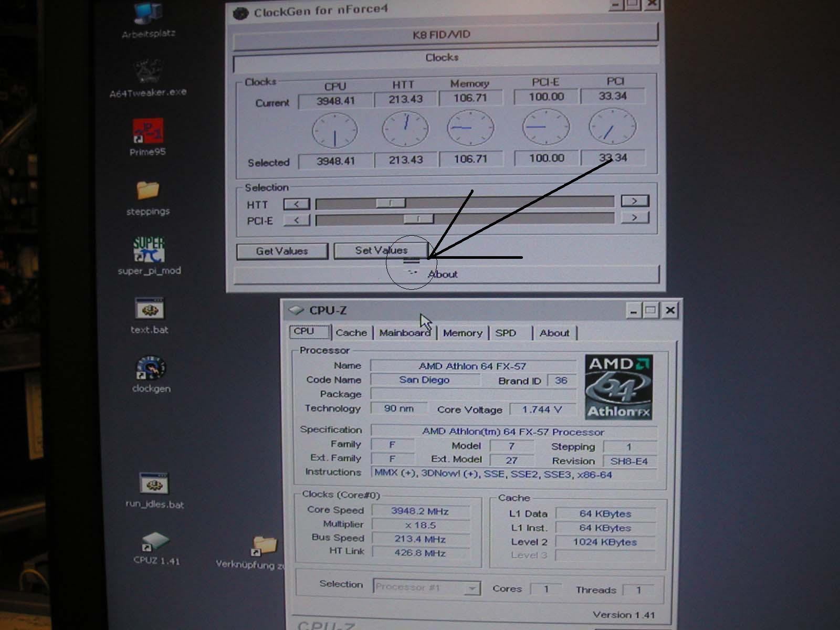Click the Technology value 90 nm

point(398,408)
